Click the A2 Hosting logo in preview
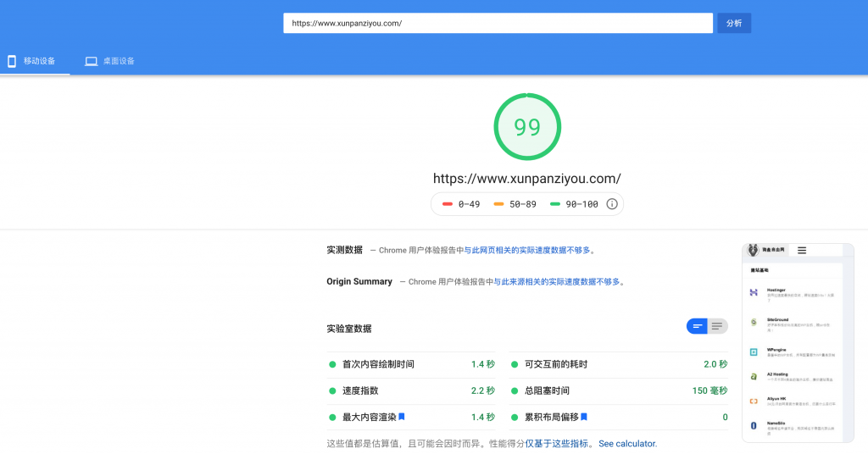The image size is (868, 454). pos(753,376)
